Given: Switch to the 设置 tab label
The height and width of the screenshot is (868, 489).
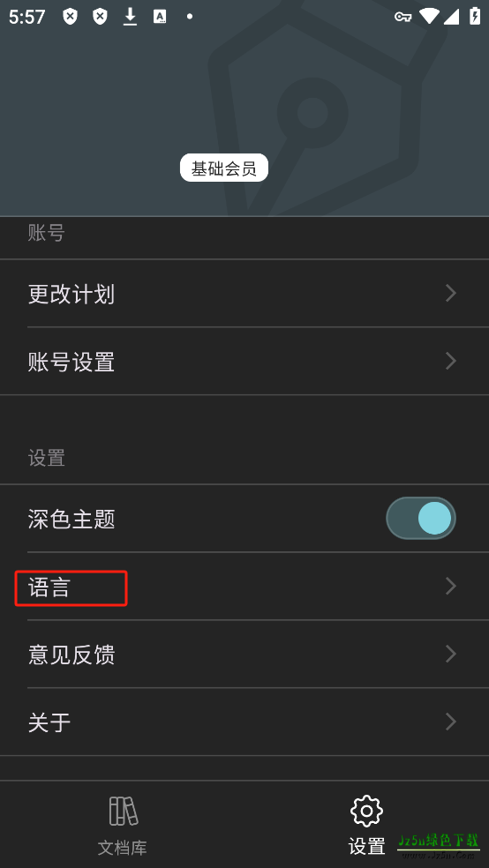Looking at the screenshot, I should [366, 847].
